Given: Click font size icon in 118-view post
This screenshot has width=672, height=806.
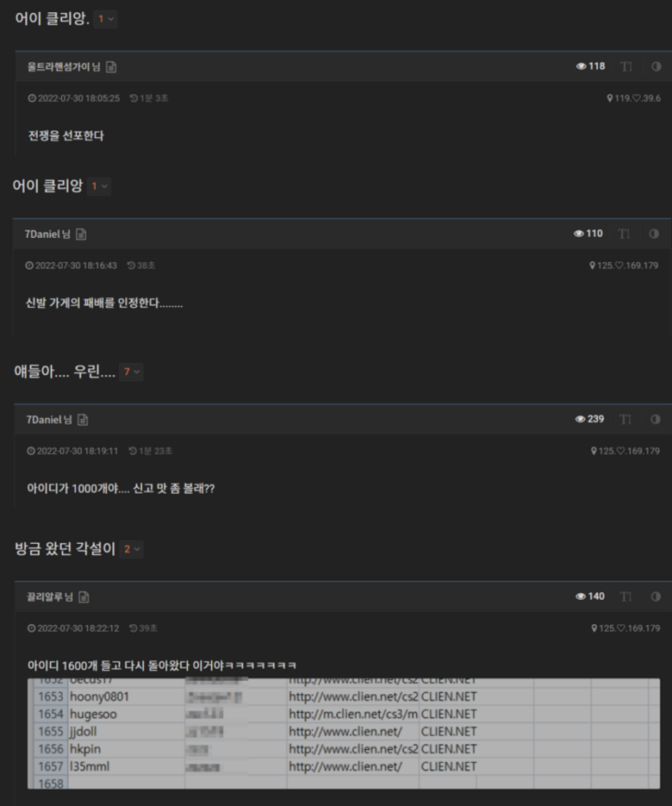Looking at the screenshot, I should pyautogui.click(x=626, y=66).
